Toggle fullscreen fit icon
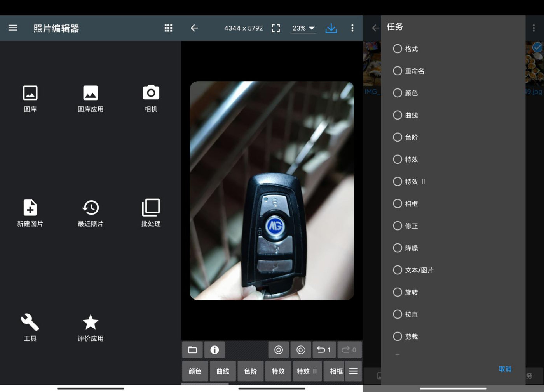The width and height of the screenshot is (544, 392). point(276,28)
